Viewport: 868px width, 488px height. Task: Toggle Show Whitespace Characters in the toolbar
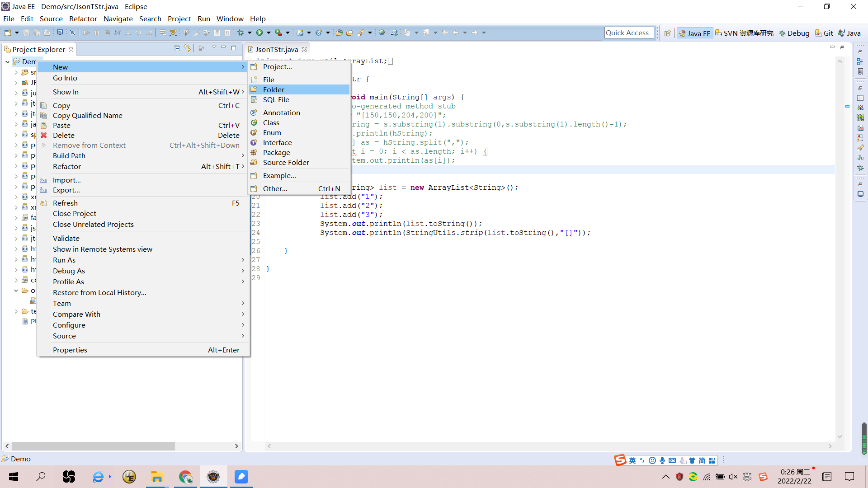[227, 33]
